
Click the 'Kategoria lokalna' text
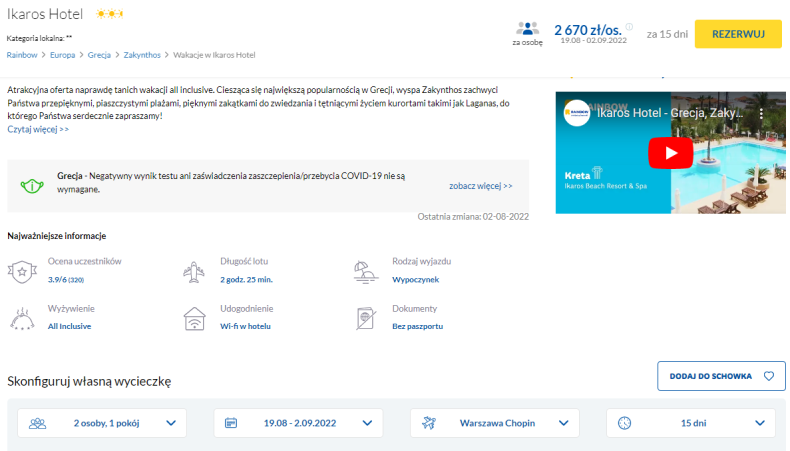[x=39, y=38]
